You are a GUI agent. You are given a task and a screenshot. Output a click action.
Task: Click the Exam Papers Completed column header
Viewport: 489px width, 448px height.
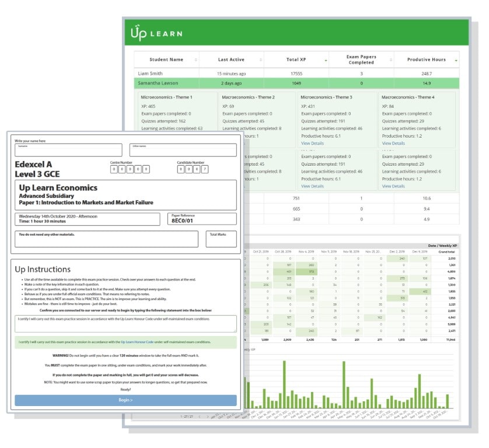(361, 60)
